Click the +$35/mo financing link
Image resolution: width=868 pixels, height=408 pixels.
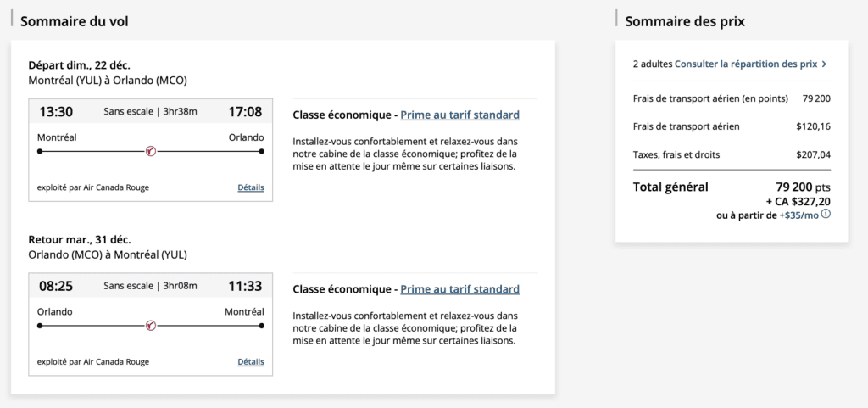click(798, 216)
